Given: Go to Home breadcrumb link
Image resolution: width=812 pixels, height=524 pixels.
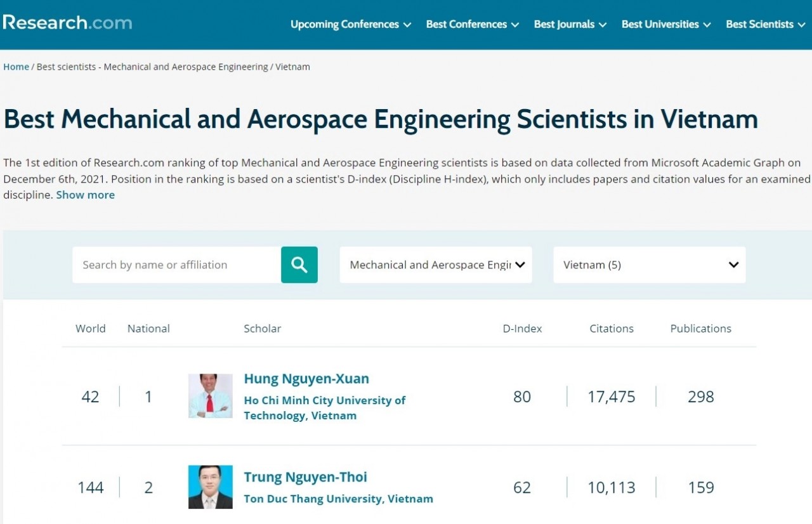Looking at the screenshot, I should [16, 67].
